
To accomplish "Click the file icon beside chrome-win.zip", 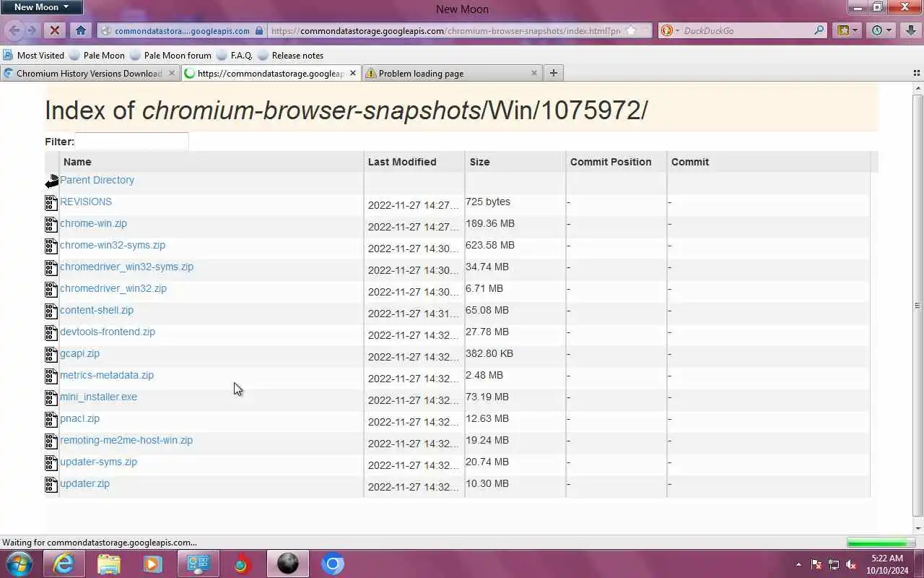I will click(x=51, y=225).
